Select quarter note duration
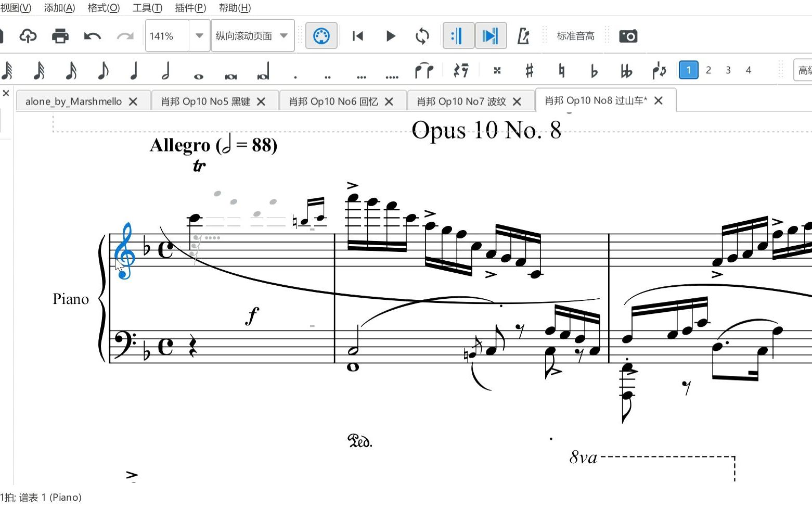 [134, 70]
